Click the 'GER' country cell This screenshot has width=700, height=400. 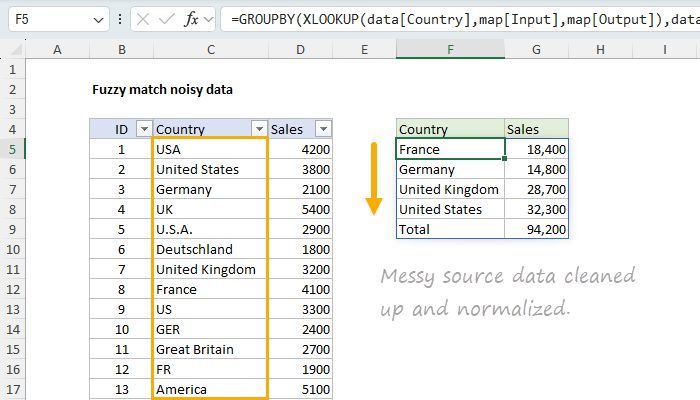click(210, 329)
